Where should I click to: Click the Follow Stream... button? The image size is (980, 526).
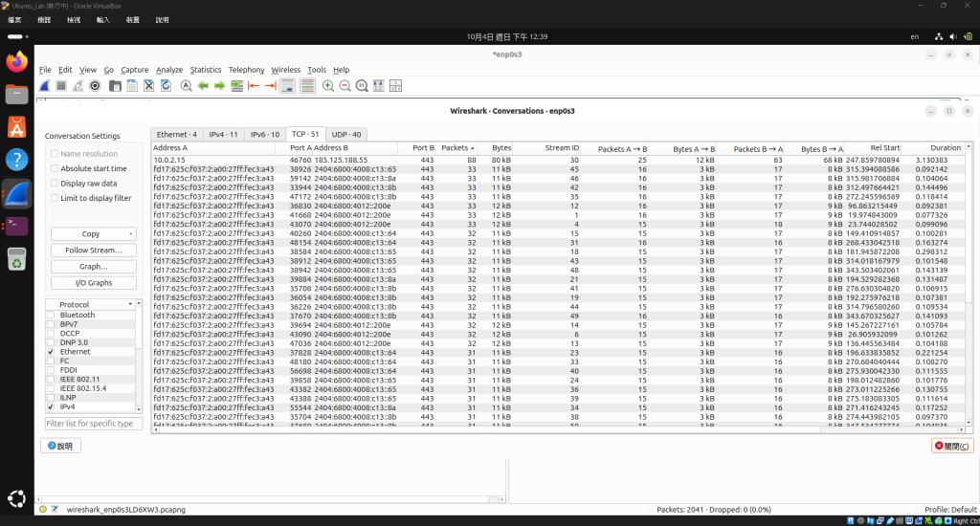94,250
